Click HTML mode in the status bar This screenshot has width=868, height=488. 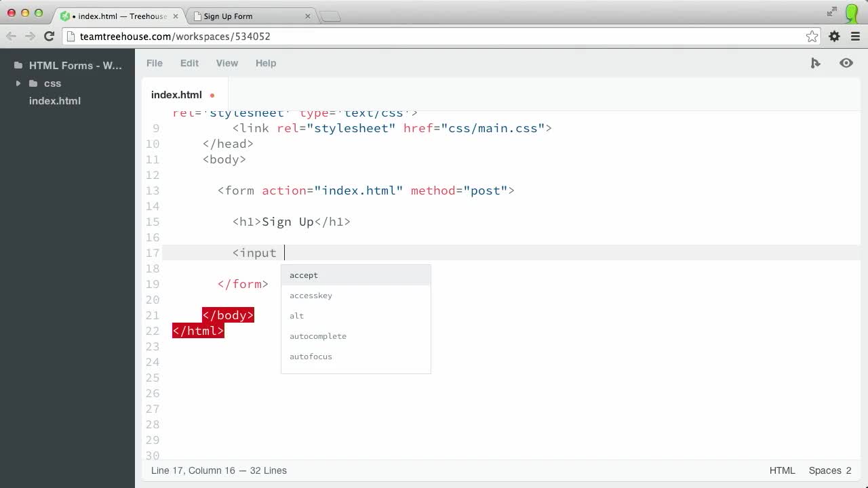[x=782, y=470]
